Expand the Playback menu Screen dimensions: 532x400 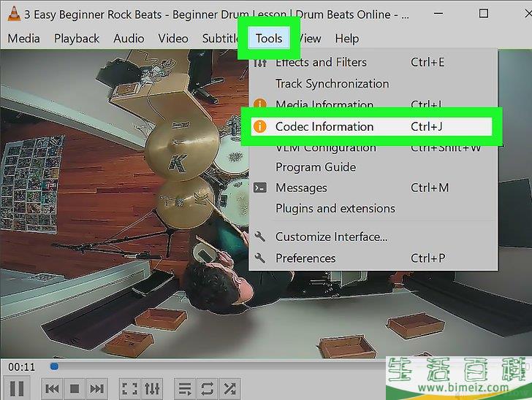tap(77, 39)
